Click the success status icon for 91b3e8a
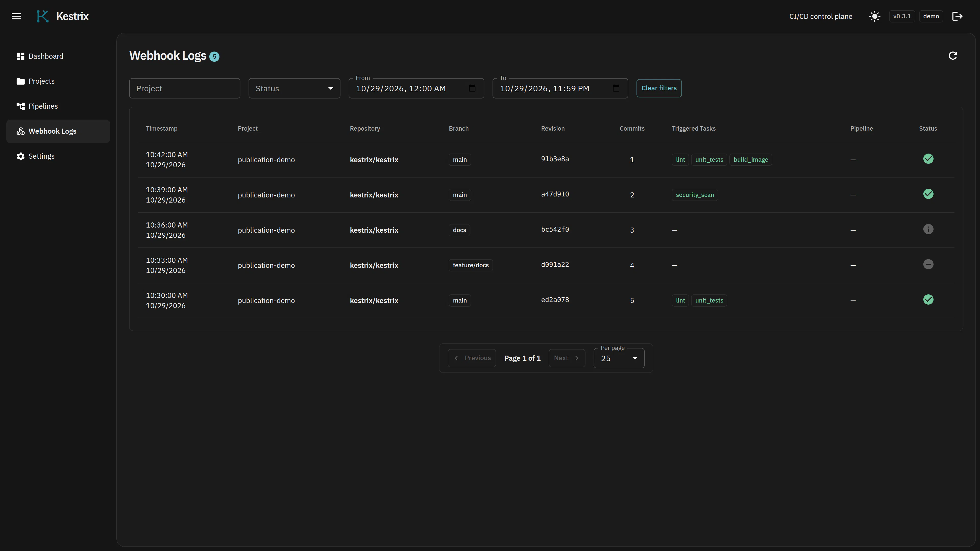 coord(928,159)
